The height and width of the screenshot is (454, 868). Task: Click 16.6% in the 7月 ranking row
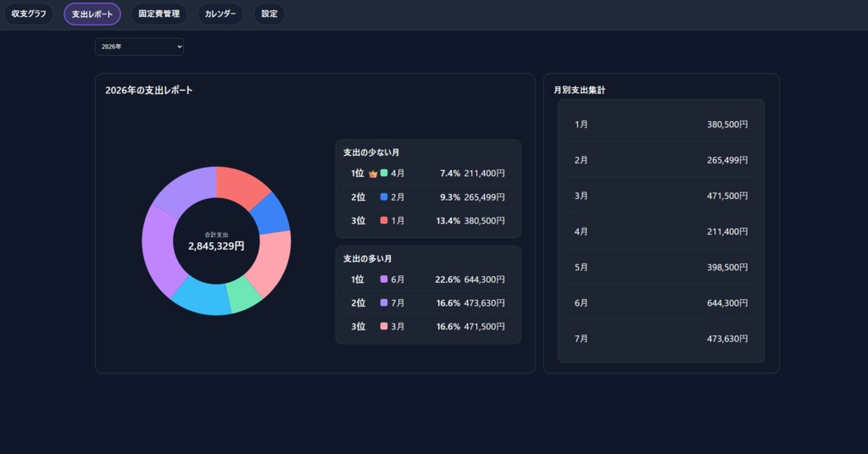click(448, 303)
